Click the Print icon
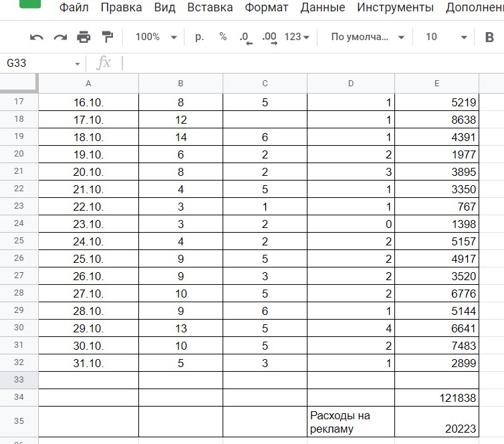The width and height of the screenshot is (504, 444). [x=84, y=37]
